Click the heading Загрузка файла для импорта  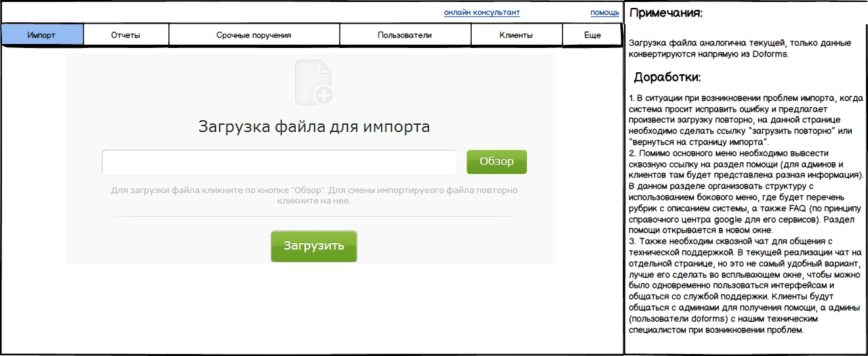pos(314,127)
